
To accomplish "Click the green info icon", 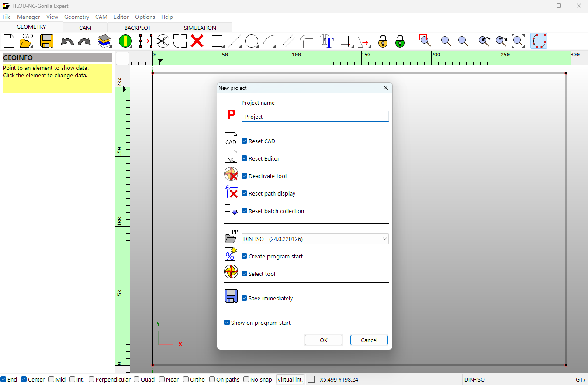I will click(125, 41).
